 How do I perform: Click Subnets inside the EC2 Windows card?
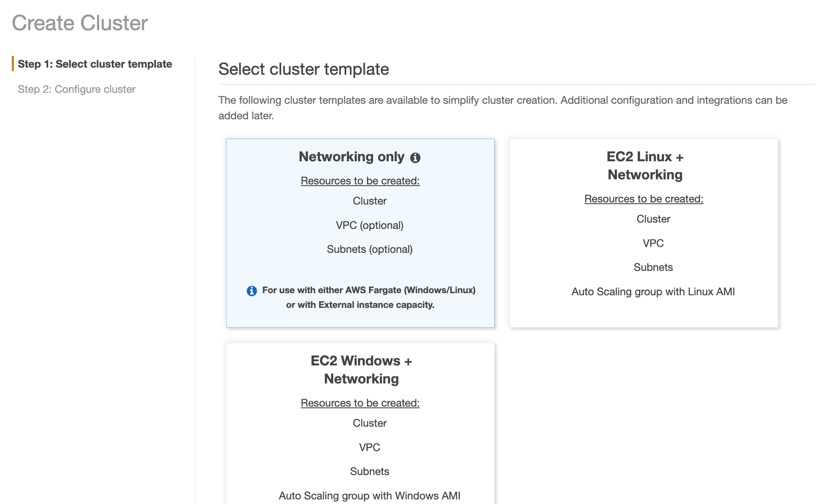[369, 471]
